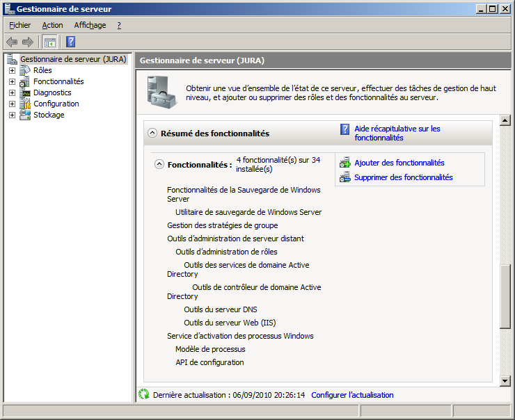
Task: Select Gestionnaire de serveur (JURA) root node
Action: coord(72,59)
